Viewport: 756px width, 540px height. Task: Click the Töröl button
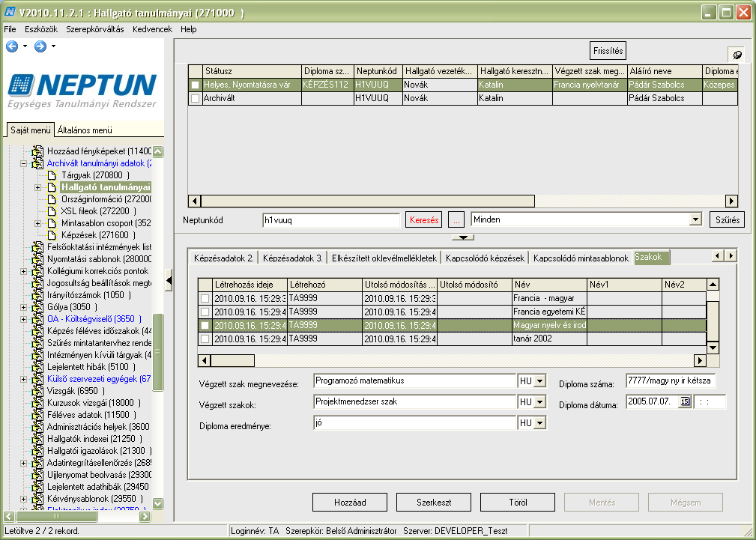[x=518, y=503]
